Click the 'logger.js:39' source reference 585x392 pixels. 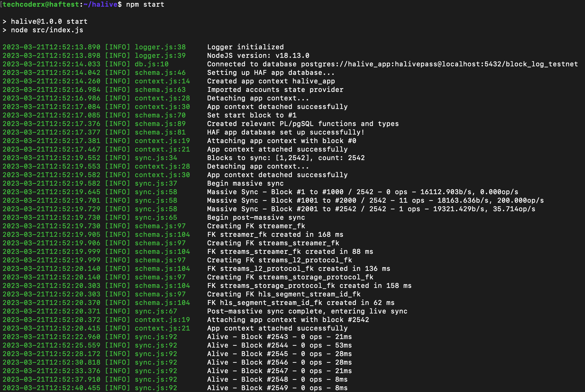click(x=160, y=56)
